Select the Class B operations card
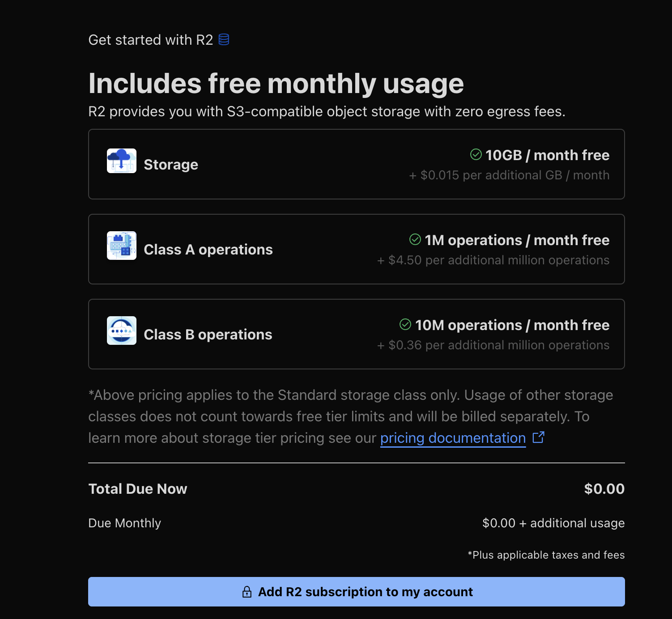 click(357, 334)
